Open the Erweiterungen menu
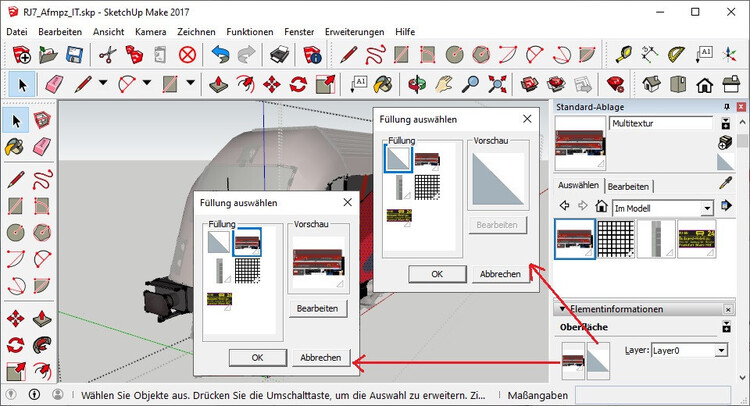Screen dimensions: 750x406 point(354,32)
